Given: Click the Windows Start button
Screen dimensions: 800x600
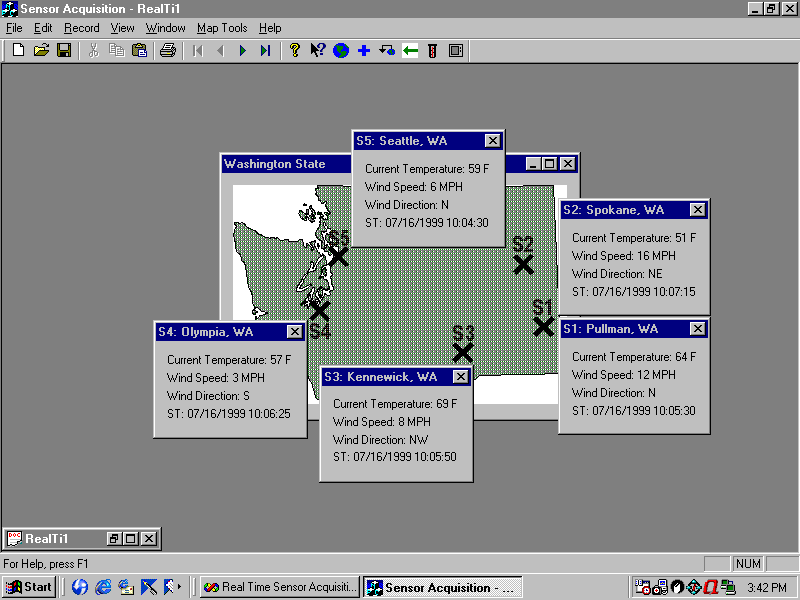Looking at the screenshot, I should click(x=29, y=587).
